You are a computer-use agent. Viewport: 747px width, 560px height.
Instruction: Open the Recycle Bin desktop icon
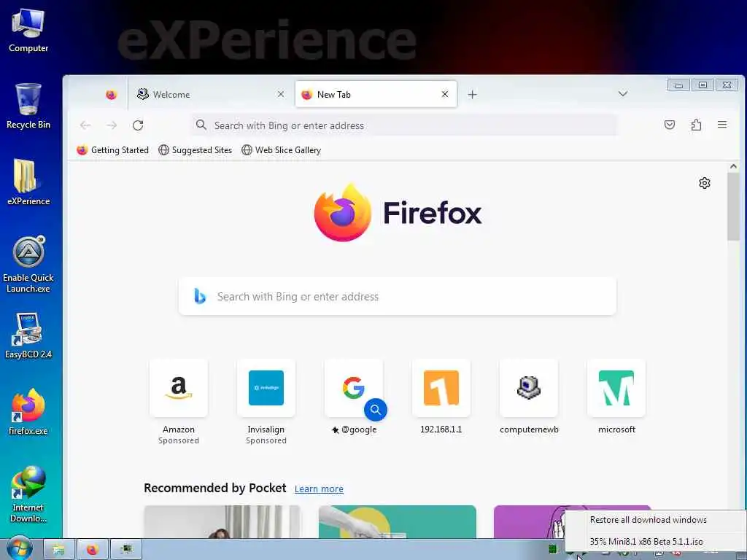28,106
